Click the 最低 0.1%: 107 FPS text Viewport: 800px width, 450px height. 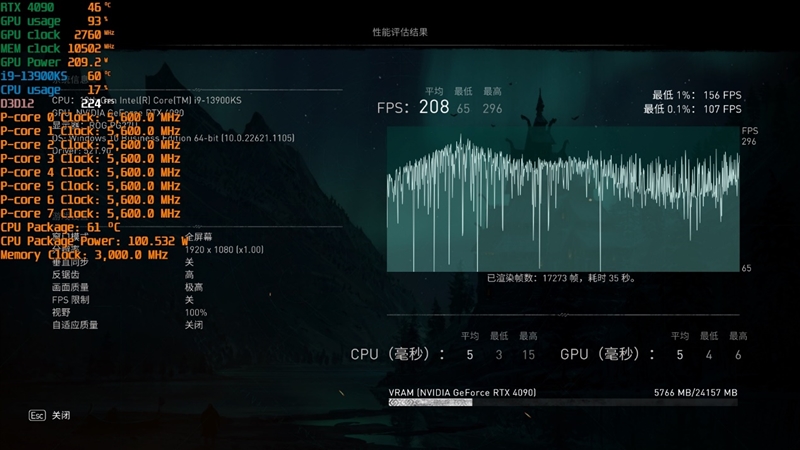[692, 109]
